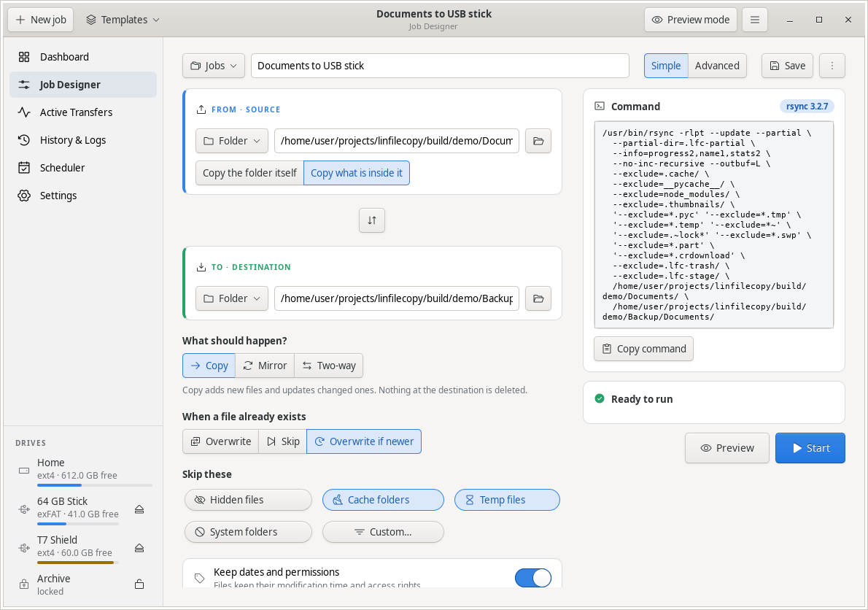
Task: Click the lock icon left of Archive
Action: (24, 584)
